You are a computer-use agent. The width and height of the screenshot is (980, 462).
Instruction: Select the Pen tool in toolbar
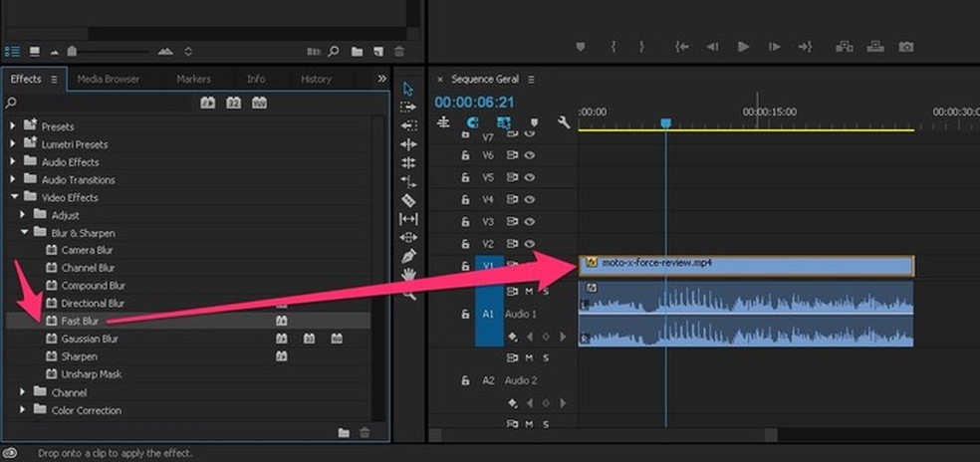(408, 256)
